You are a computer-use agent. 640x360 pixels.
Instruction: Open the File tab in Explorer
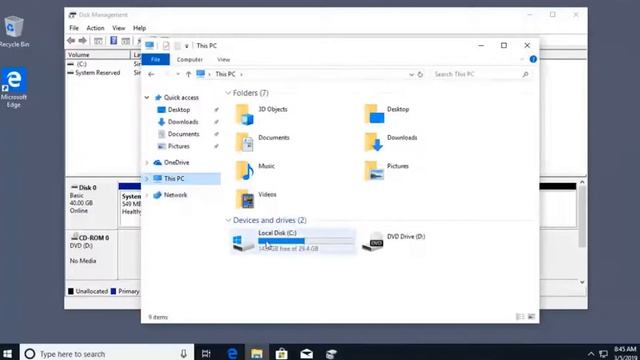(x=156, y=60)
